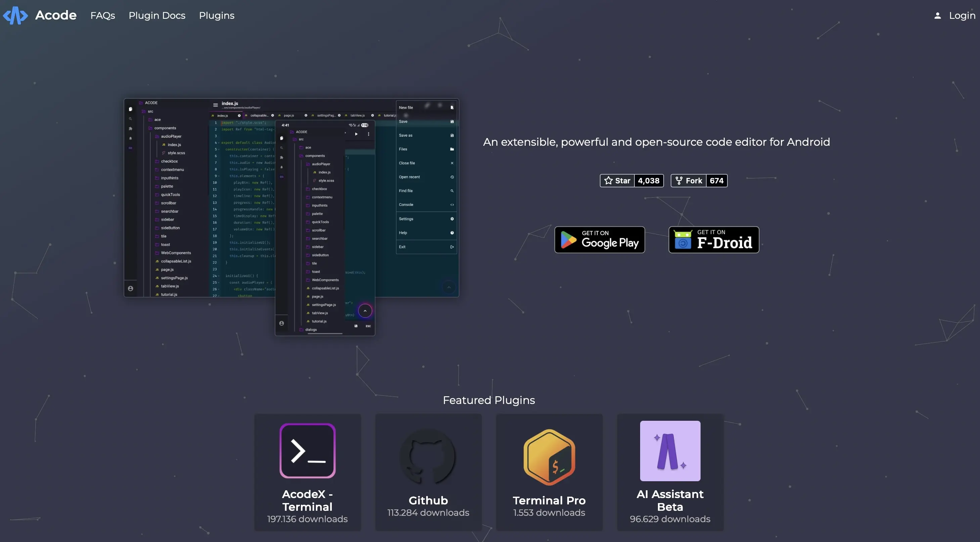The height and width of the screenshot is (542, 980).
Task: Click the 'Get it on F-Droid' badge
Action: pos(714,240)
